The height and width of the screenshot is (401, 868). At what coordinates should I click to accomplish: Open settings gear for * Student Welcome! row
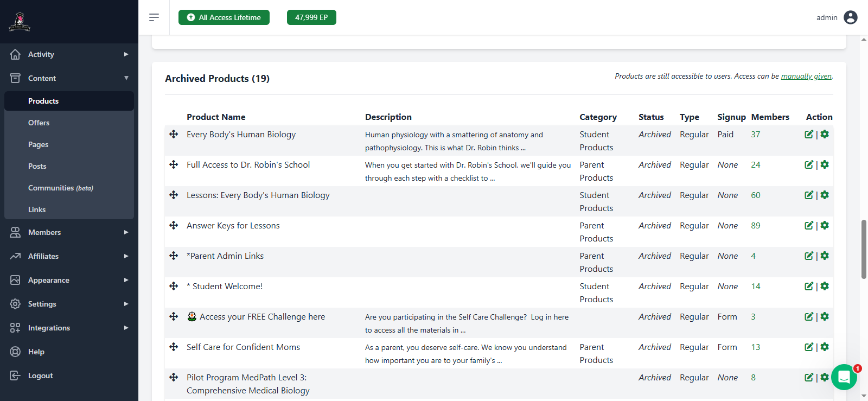[825, 287]
